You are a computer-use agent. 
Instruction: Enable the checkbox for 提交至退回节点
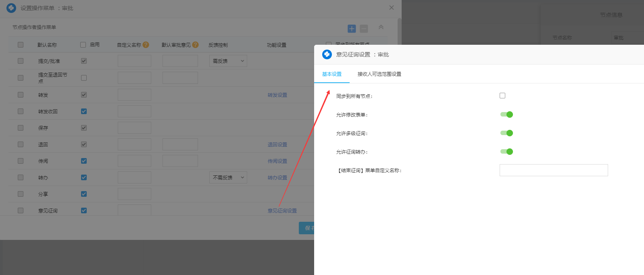click(84, 78)
